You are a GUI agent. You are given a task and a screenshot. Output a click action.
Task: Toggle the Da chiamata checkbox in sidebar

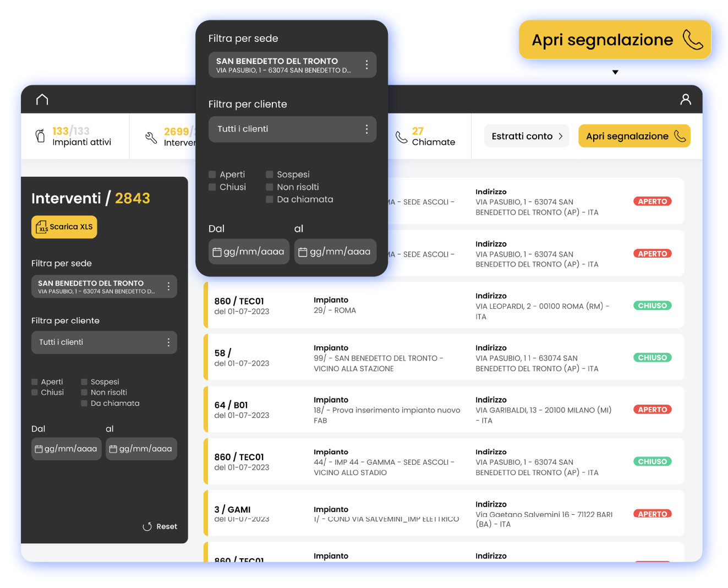click(x=84, y=404)
